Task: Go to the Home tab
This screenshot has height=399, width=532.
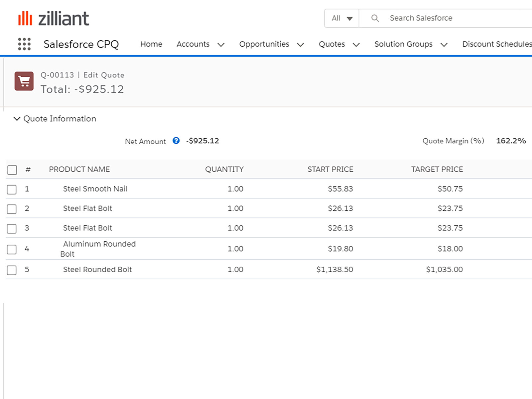Action: (151, 44)
